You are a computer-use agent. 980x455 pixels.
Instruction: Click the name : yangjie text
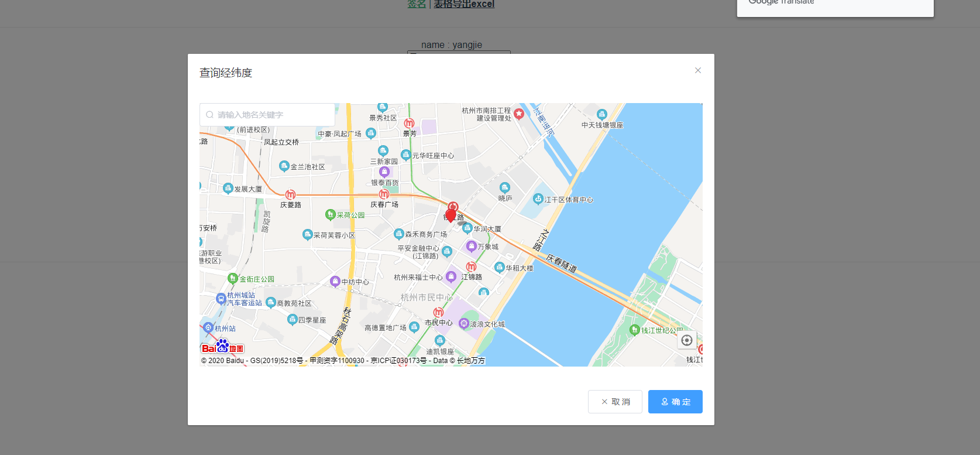click(452, 45)
